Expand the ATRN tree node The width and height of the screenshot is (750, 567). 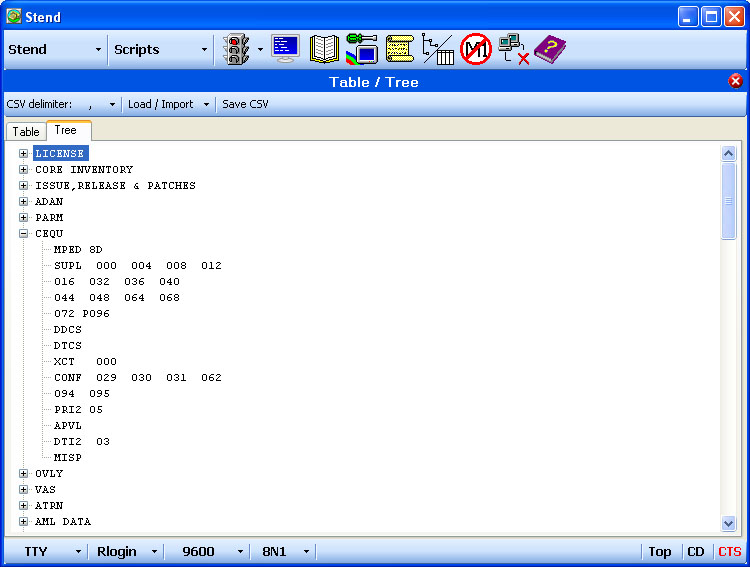pos(23,505)
